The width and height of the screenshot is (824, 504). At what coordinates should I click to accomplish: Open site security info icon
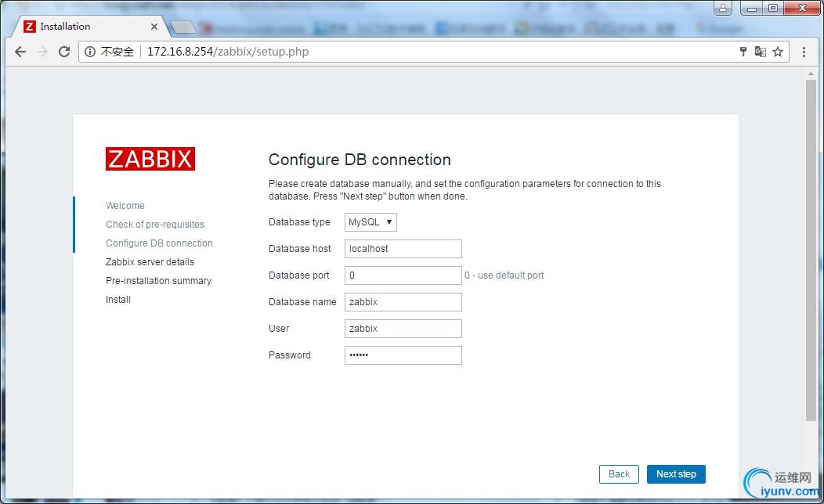pos(90,52)
